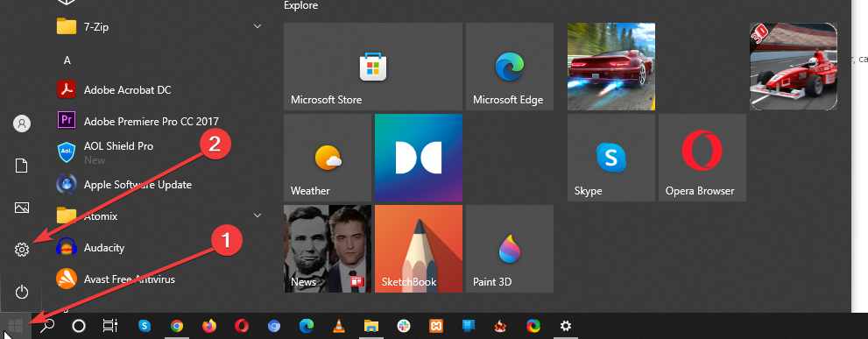Open the red sports car racing game tile
868x339 pixels.
pos(611,67)
